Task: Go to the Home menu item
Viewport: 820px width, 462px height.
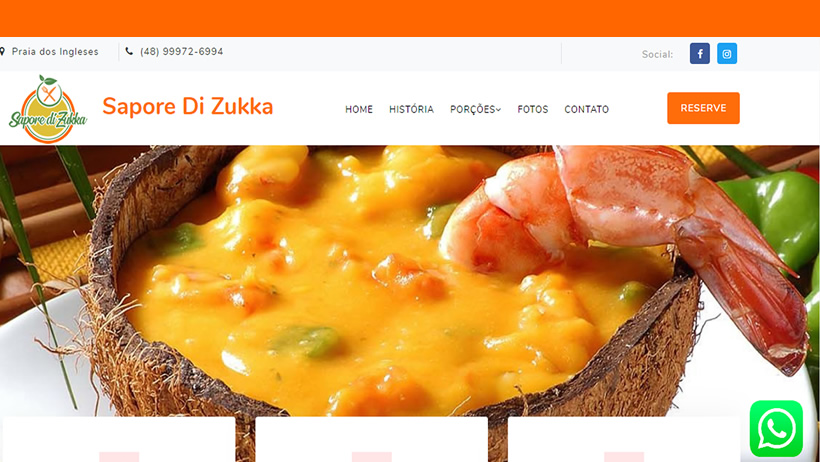Action: pyautogui.click(x=359, y=109)
